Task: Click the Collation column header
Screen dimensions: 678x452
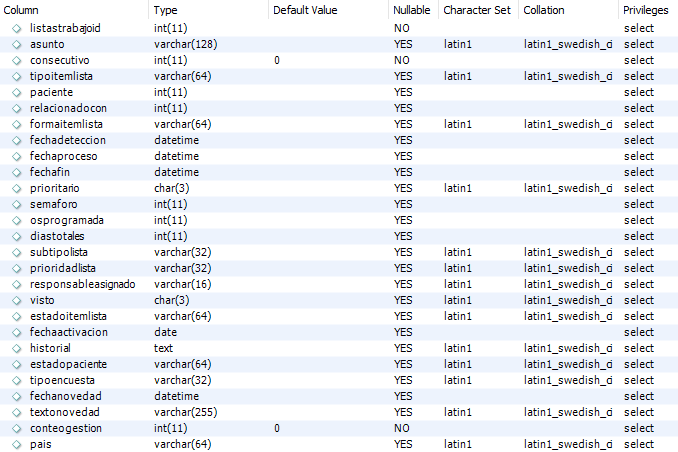Action: [544, 10]
